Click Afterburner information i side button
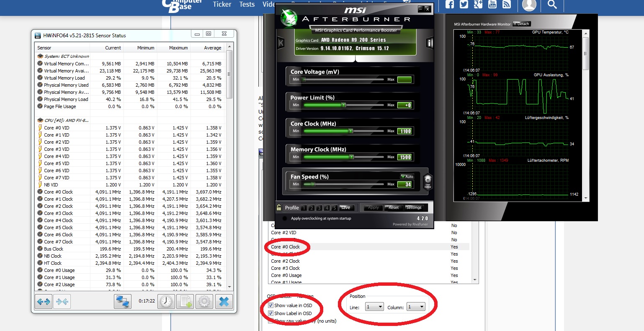The image size is (644, 331). click(x=429, y=43)
